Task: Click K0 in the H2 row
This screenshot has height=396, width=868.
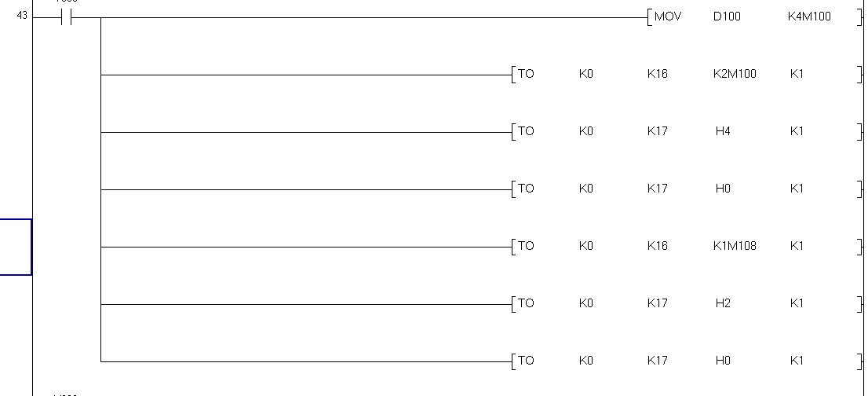Action: (585, 303)
